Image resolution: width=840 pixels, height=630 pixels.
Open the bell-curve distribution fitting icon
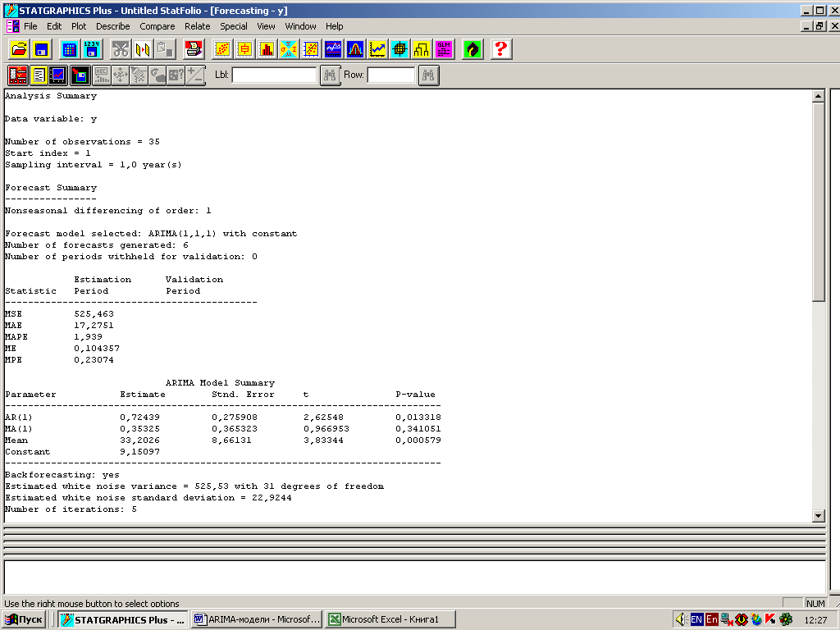click(355, 49)
